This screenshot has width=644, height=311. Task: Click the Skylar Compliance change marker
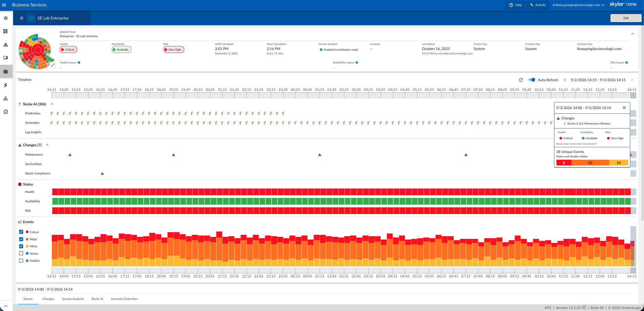tap(102, 173)
